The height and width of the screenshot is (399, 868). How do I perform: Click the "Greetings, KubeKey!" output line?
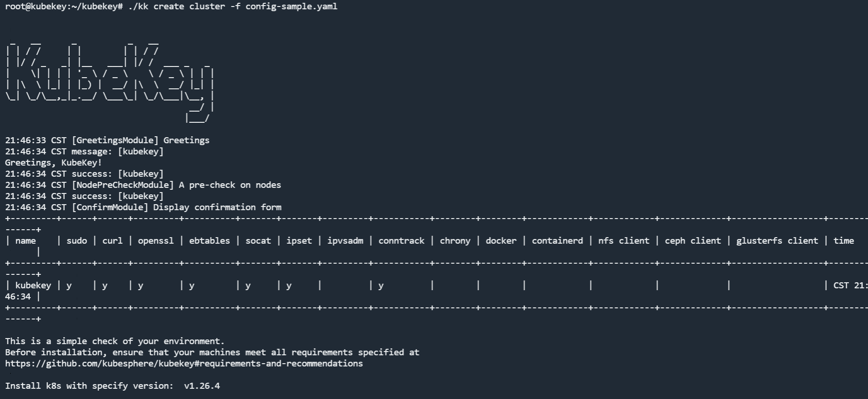(x=53, y=163)
